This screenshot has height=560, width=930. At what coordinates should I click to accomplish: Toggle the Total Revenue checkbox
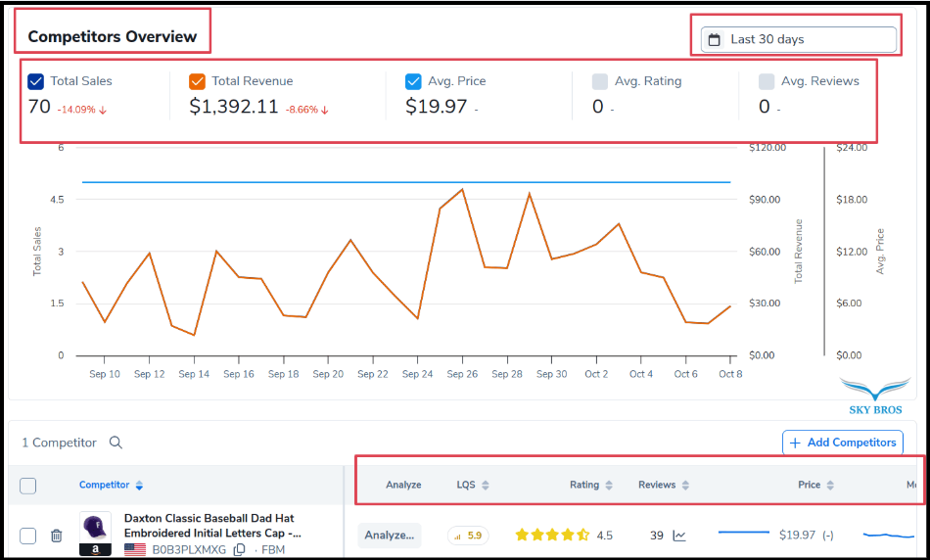(x=197, y=81)
